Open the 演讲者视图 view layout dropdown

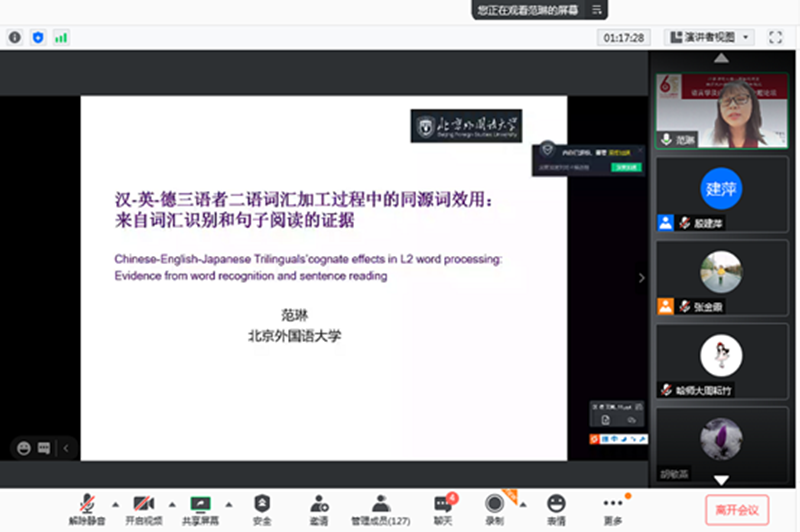[x=709, y=37]
